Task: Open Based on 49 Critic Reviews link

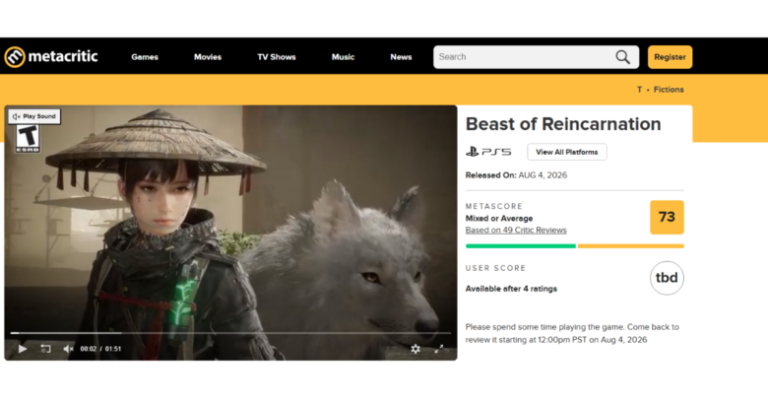Action: coord(516,230)
